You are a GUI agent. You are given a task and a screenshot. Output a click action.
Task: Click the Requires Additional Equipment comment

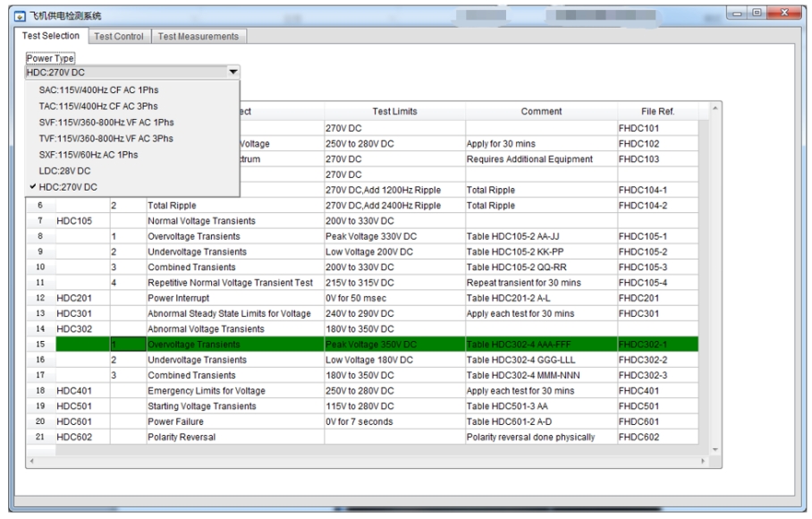541,159
